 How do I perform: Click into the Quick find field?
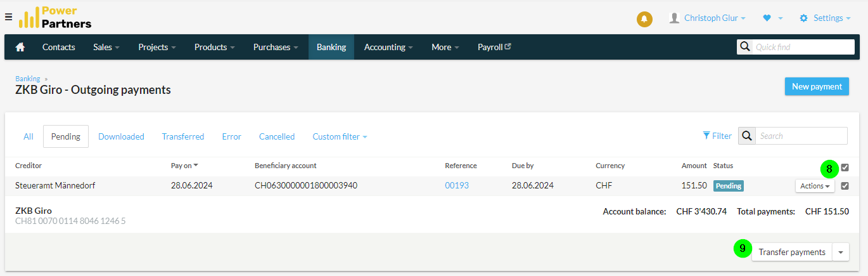(803, 47)
